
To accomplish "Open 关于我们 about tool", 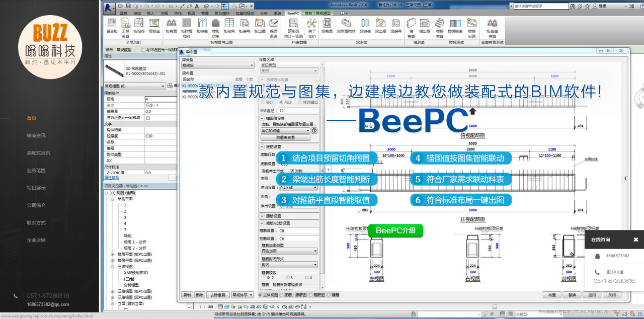I will pos(312,28).
